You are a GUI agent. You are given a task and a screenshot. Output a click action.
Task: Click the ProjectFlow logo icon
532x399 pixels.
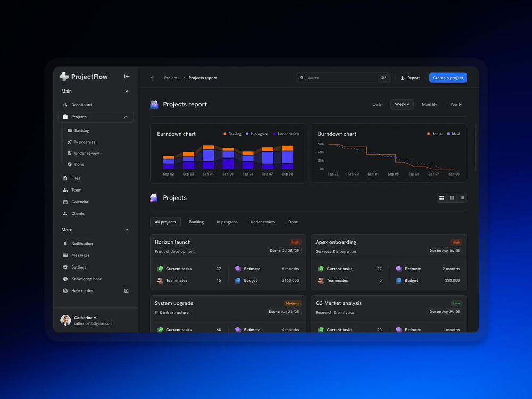tap(64, 77)
